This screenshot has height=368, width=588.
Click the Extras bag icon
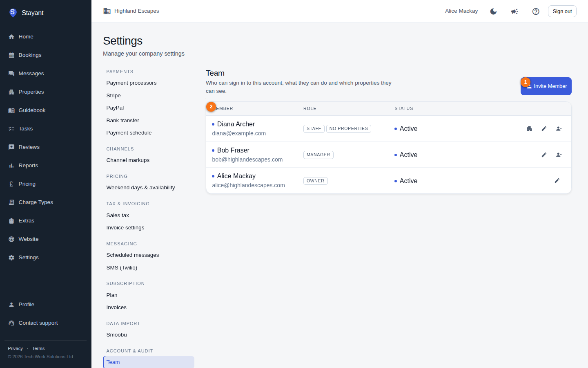[x=11, y=221]
